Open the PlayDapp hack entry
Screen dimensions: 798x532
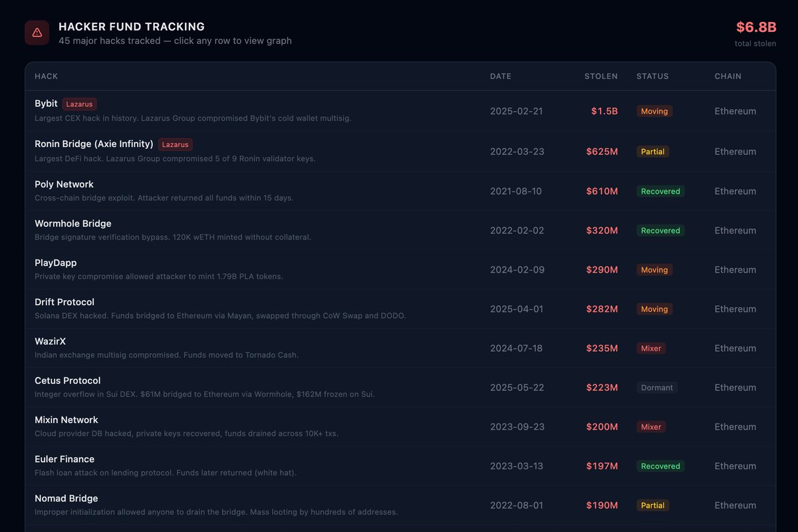click(400, 269)
